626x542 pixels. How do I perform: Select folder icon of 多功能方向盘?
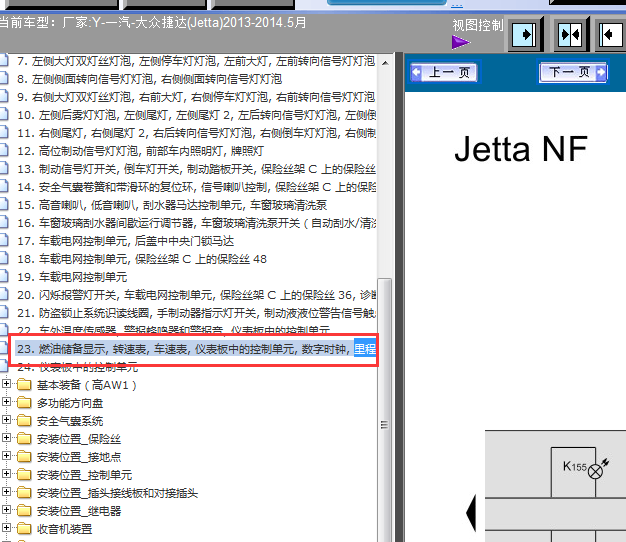(x=24, y=403)
